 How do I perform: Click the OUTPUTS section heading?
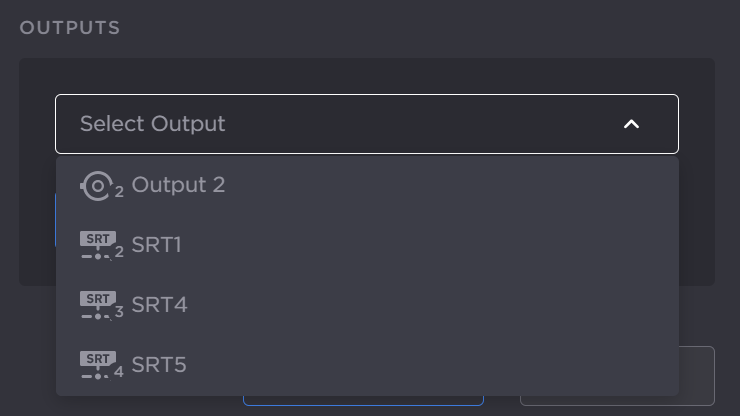[x=70, y=28]
